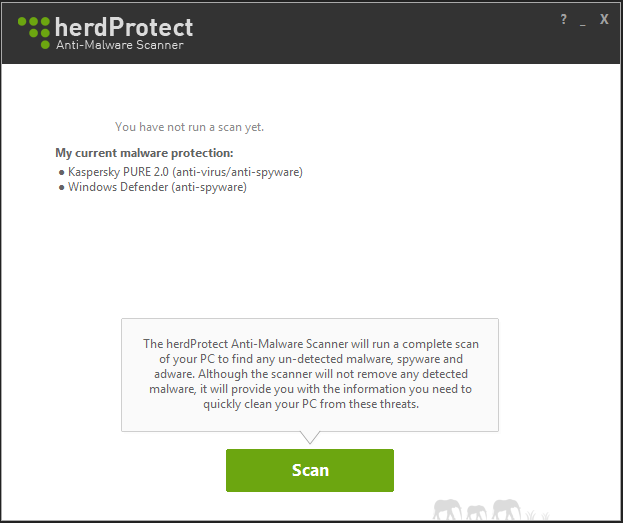Click the leftmost elephant silhouette
The height and width of the screenshot is (523, 623).
(448, 509)
